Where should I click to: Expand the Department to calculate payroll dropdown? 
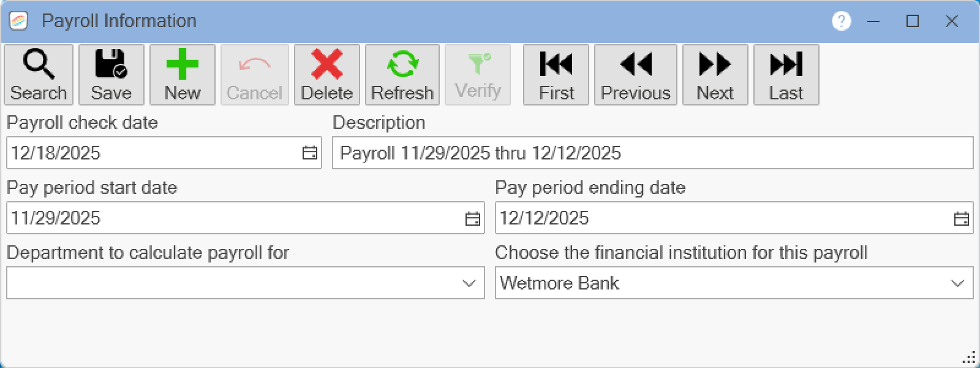click(x=469, y=283)
